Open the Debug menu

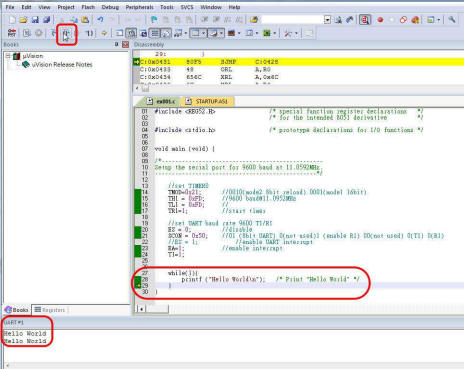pyautogui.click(x=110, y=7)
